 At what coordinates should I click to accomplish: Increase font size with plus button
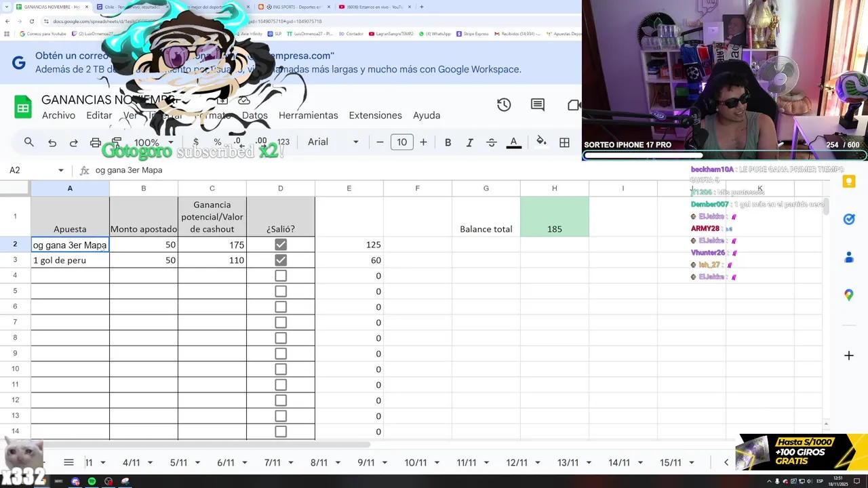423,142
